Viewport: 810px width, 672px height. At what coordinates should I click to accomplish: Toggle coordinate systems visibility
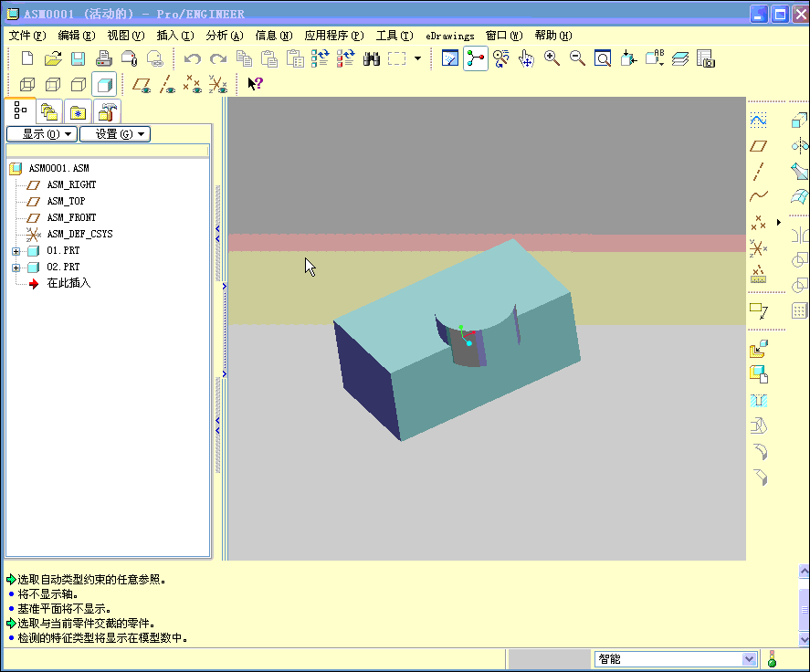(x=218, y=84)
